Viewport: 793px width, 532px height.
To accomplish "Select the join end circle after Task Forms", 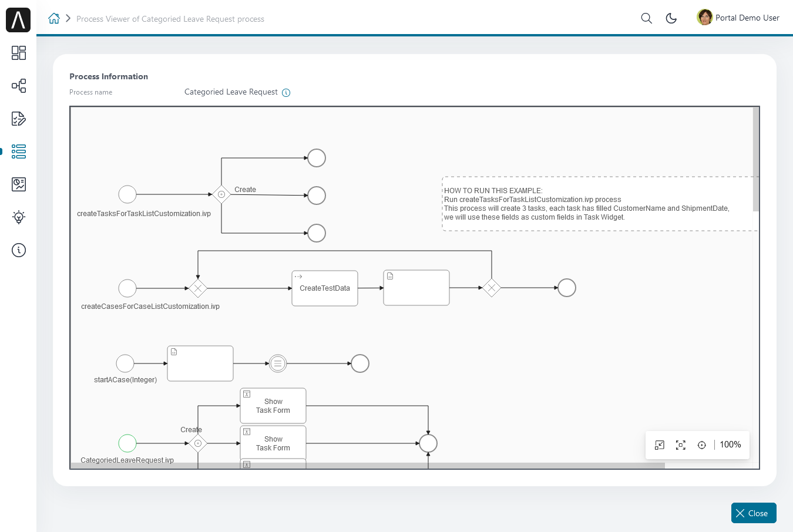I will pos(428,443).
